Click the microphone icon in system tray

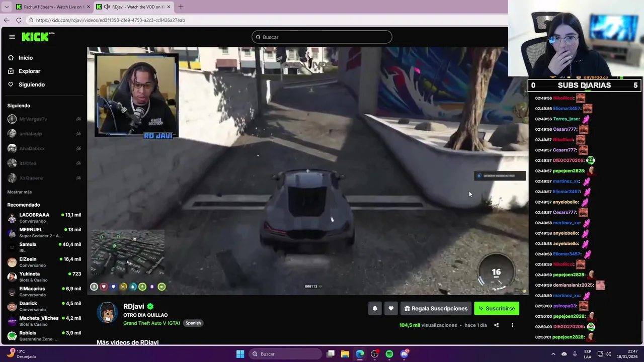pos(575,354)
